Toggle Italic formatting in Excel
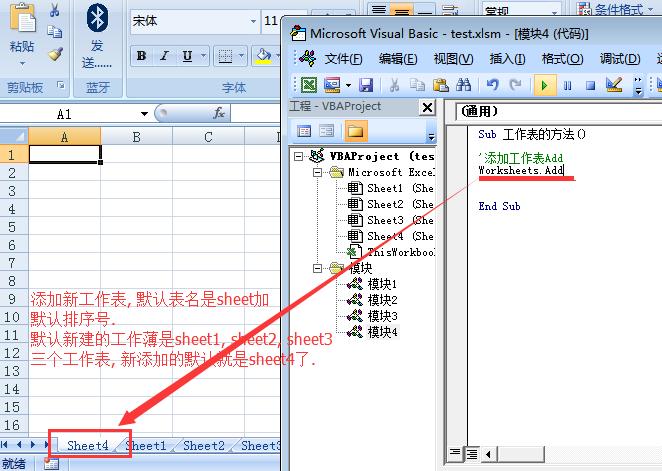Viewport: 662px width, 471px height. [164, 56]
